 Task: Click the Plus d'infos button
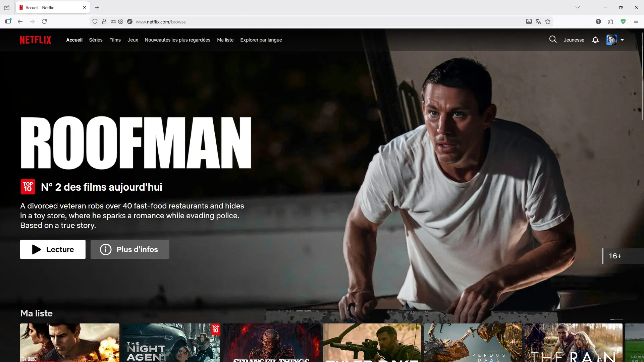click(130, 249)
